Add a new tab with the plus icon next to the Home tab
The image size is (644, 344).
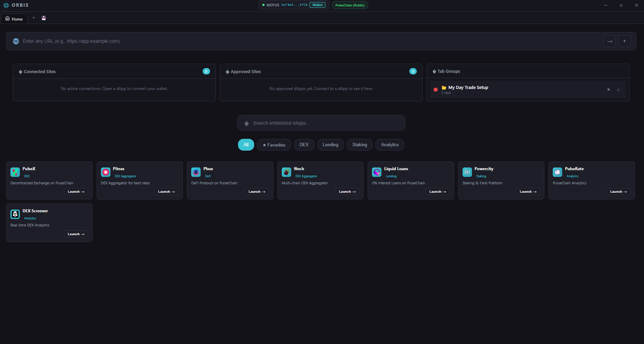tap(34, 18)
